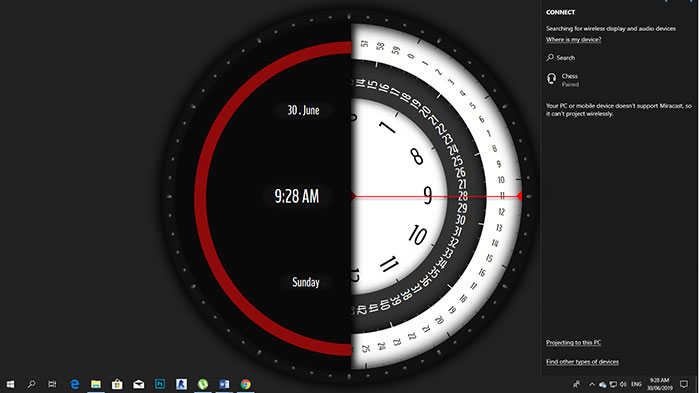Open the Windows Start menu

tap(10, 384)
